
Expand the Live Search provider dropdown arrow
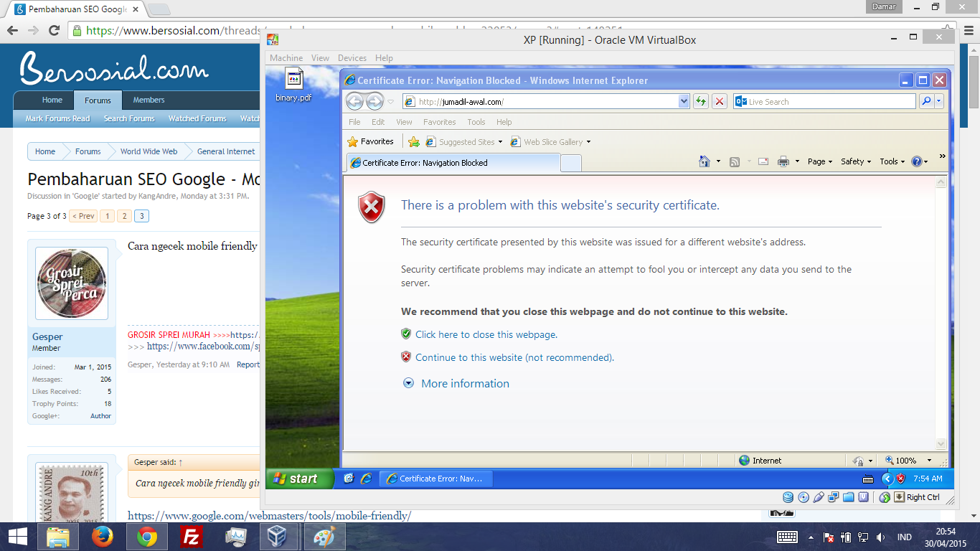click(939, 101)
